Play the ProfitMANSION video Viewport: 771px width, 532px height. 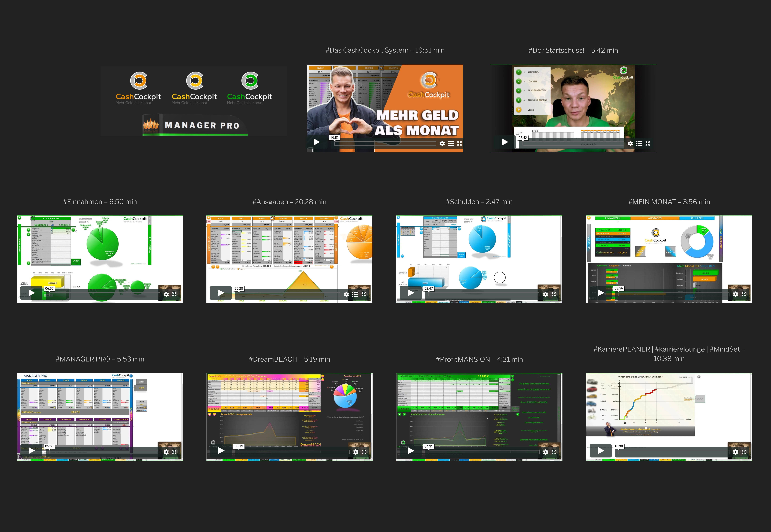click(411, 451)
